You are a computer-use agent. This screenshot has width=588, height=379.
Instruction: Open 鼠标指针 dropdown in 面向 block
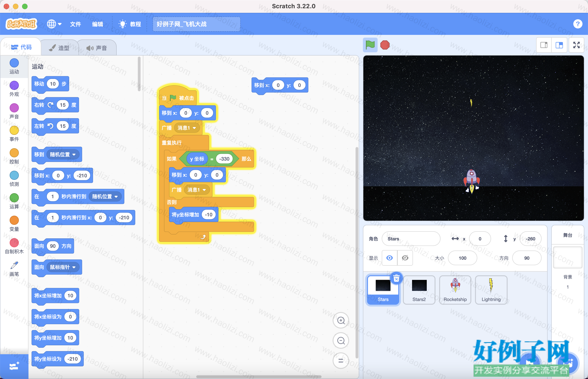tap(63, 267)
